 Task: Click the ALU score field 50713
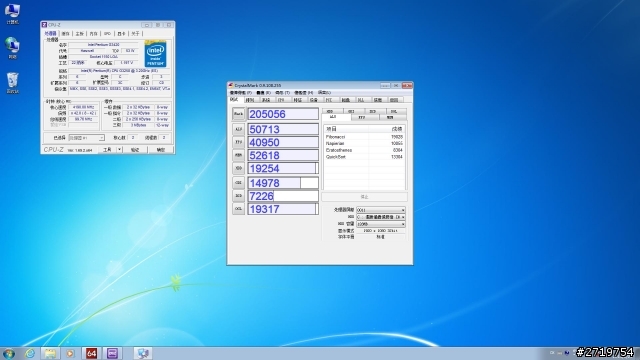pos(283,129)
